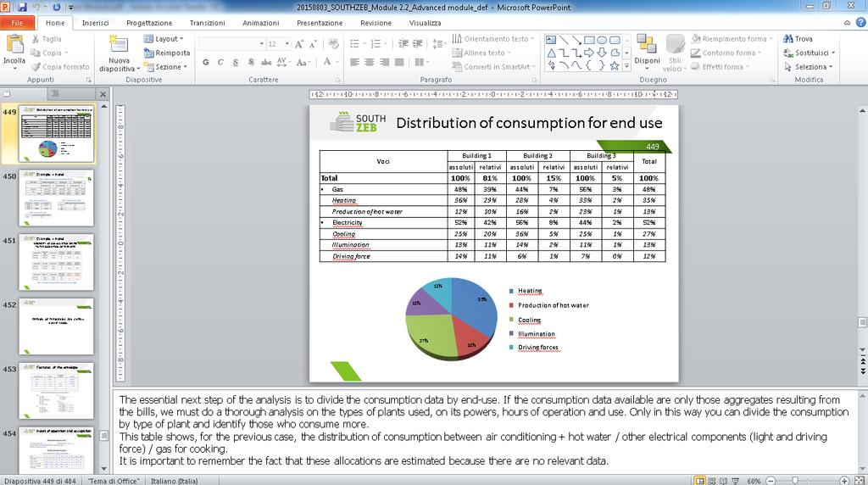Viewport: 868px width, 485px height.
Task: Expand the Sostituisci dropdown
Action: (x=834, y=53)
